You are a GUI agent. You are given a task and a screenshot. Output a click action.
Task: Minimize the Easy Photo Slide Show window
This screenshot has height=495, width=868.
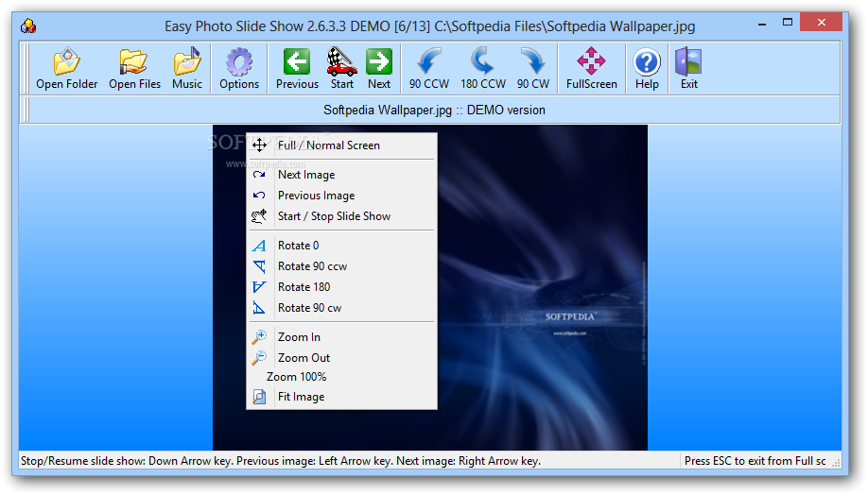(762, 24)
